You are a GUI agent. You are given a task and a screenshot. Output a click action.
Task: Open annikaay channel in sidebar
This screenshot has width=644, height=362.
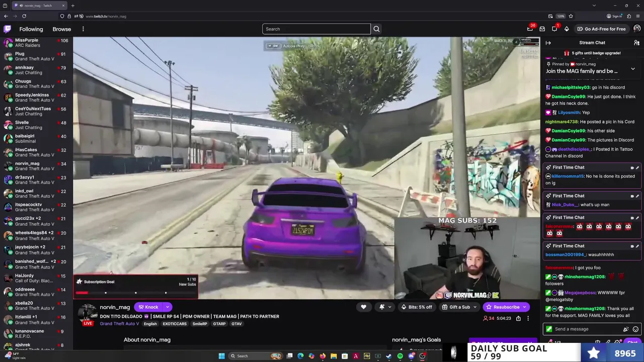(36, 70)
